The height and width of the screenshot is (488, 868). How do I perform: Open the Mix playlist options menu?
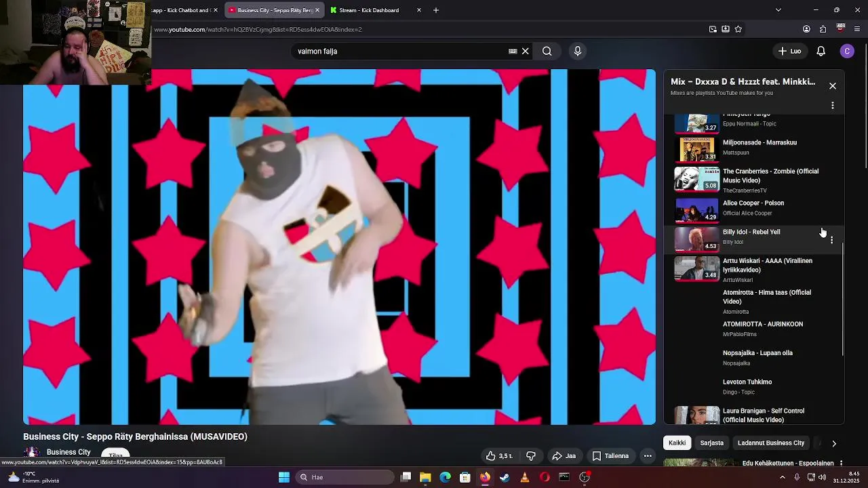pyautogui.click(x=833, y=106)
